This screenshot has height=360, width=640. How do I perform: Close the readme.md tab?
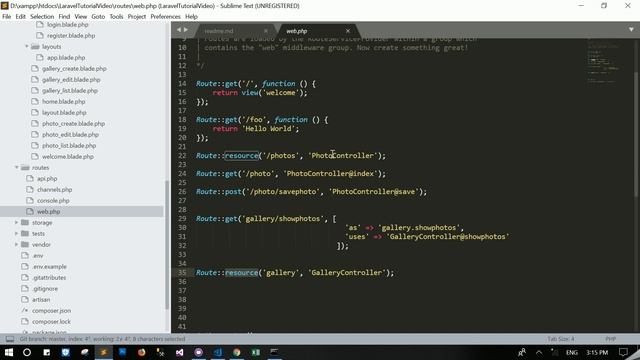266,31
